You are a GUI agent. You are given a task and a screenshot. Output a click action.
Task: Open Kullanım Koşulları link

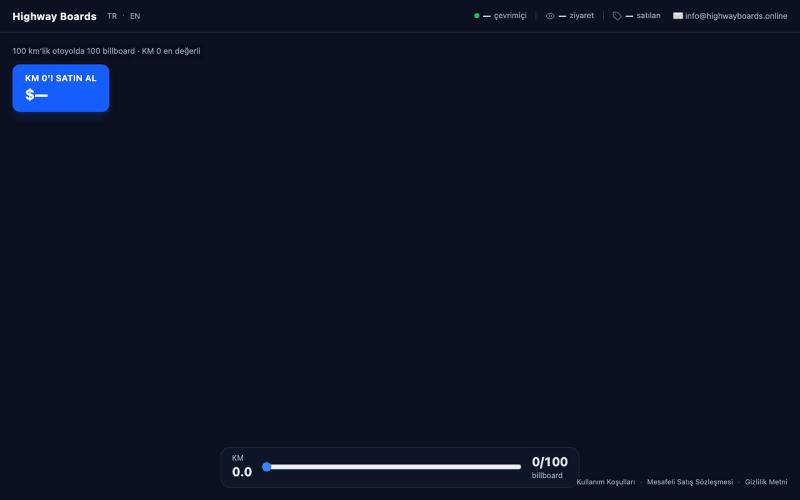[606, 482]
